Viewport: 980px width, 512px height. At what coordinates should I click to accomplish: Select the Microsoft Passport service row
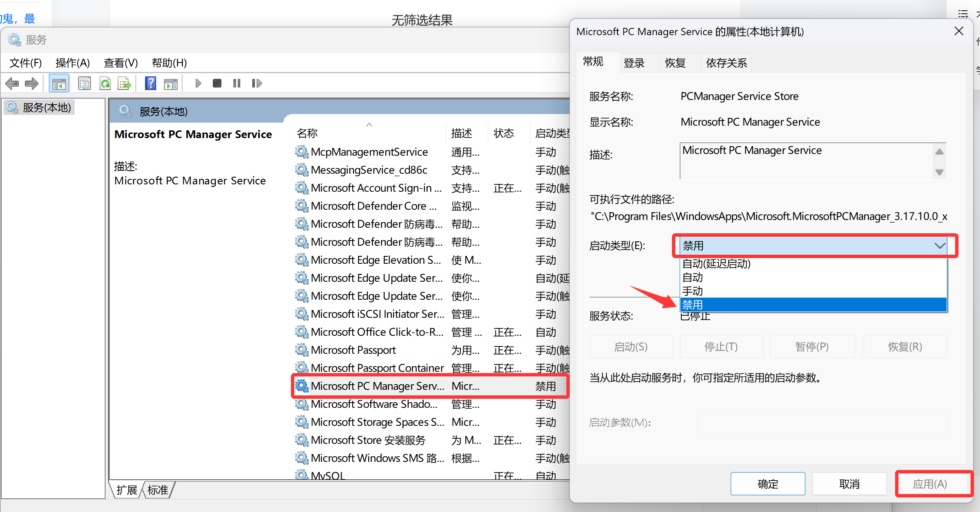(432, 350)
